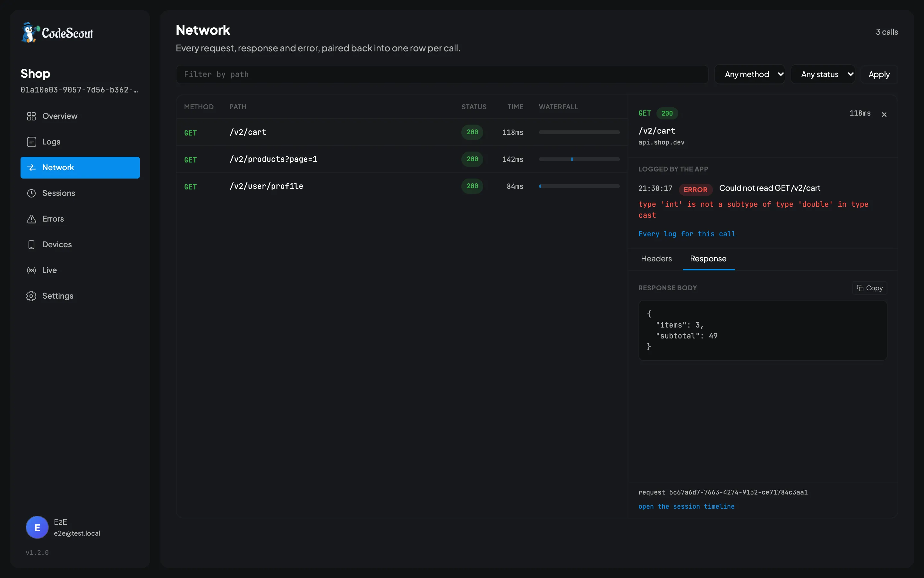Click the 200 badge in /v2/user/profile row
Viewport: 924px width, 578px height.
pyautogui.click(x=472, y=186)
